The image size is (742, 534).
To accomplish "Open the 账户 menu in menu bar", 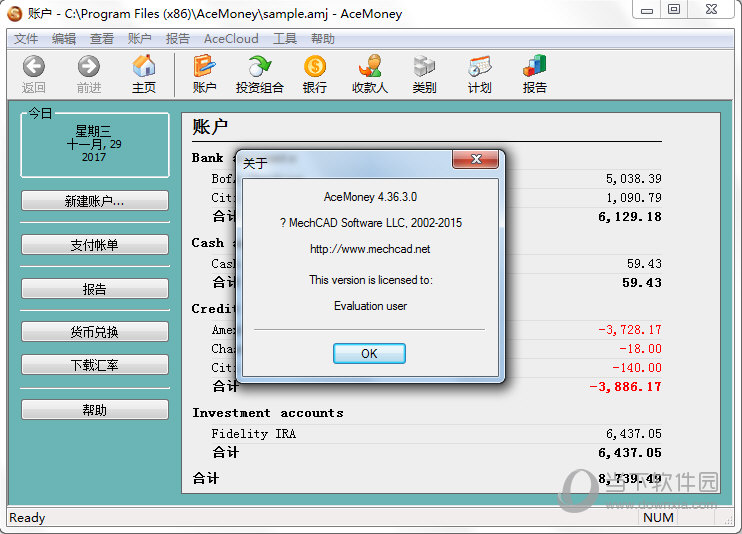I will [140, 39].
